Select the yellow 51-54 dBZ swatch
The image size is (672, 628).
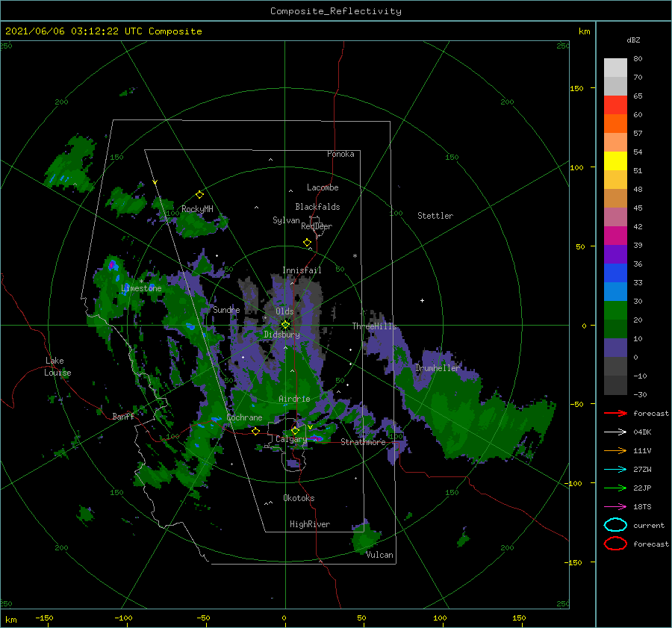tap(615, 161)
